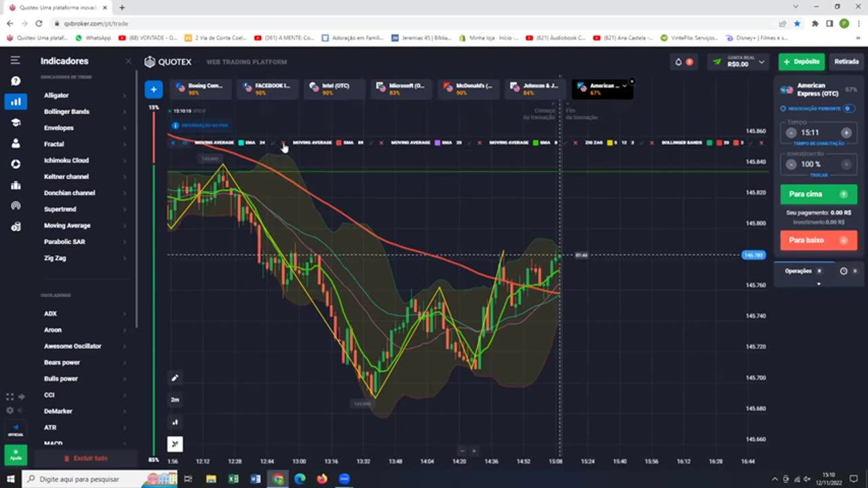Screen dimensions: 868x488
Task: Remove the SMA 34 moving average indicator
Action: pos(283,143)
